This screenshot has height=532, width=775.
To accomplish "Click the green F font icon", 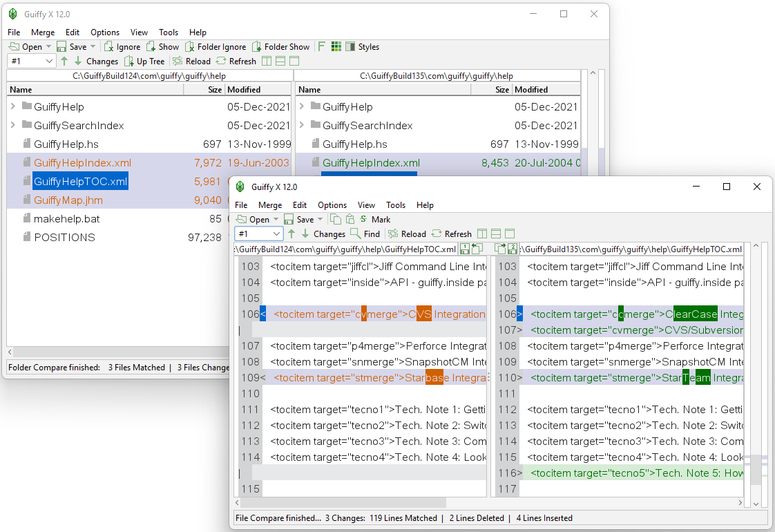I will [x=321, y=47].
